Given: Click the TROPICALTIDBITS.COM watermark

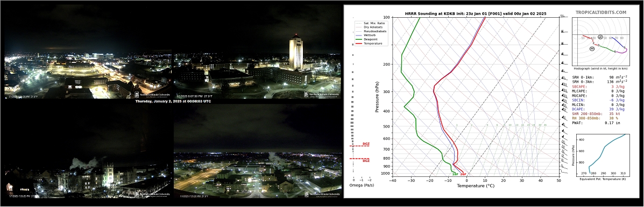Looking at the screenshot, I should click(x=601, y=13).
